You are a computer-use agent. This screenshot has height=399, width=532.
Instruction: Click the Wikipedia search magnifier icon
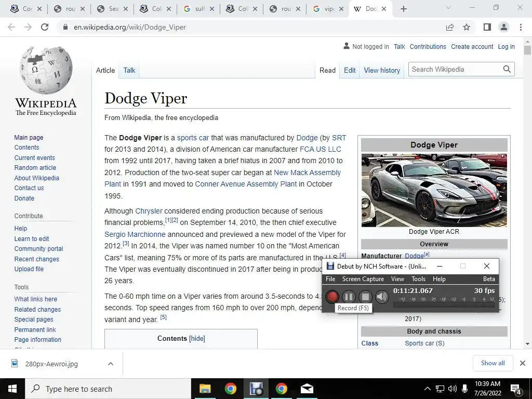(x=507, y=69)
